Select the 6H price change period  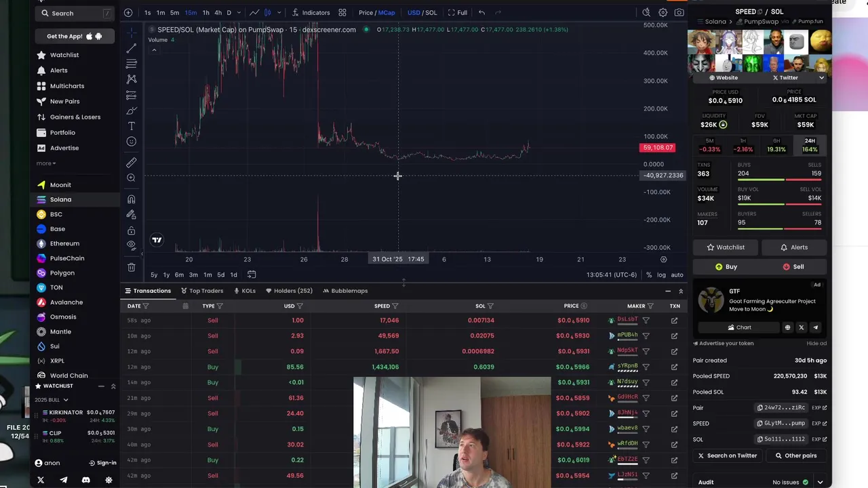pyautogui.click(x=776, y=145)
